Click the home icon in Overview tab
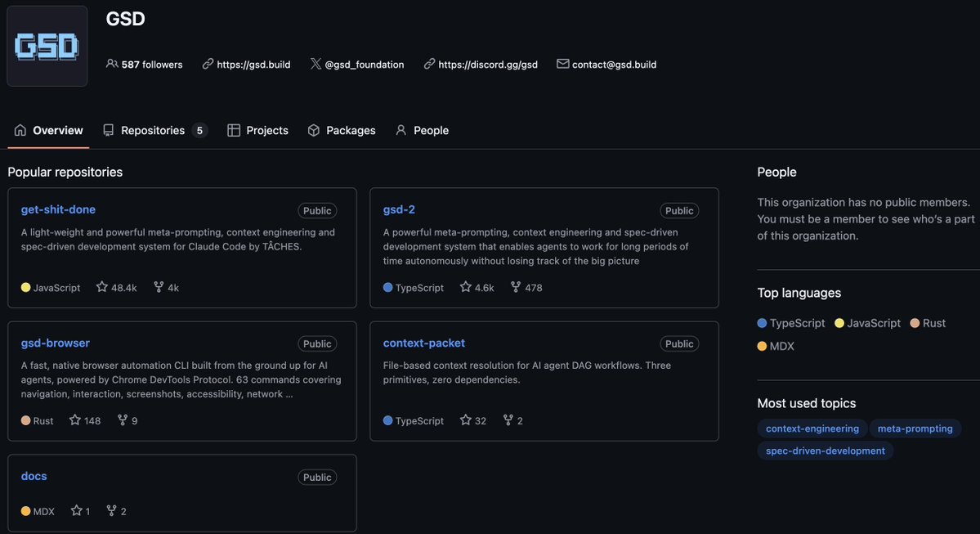 pyautogui.click(x=20, y=130)
